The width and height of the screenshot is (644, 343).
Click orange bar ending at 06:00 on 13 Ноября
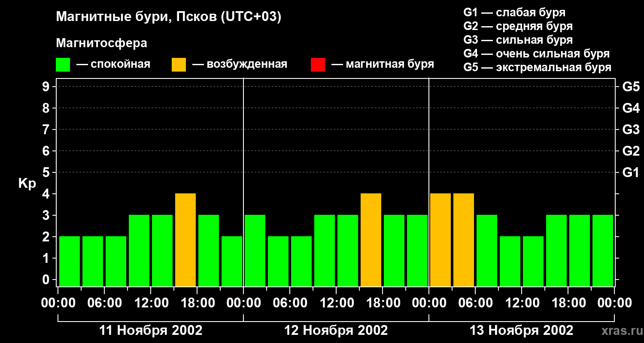464,240
